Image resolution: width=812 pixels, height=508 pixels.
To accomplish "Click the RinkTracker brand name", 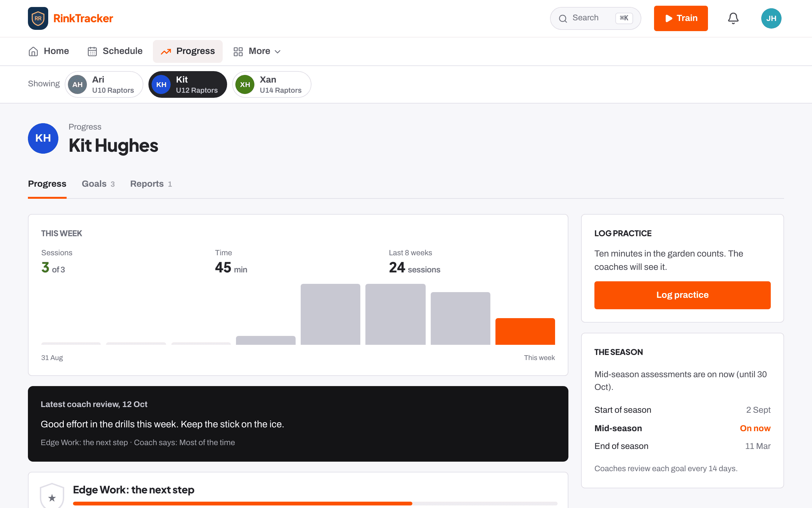I will (83, 18).
